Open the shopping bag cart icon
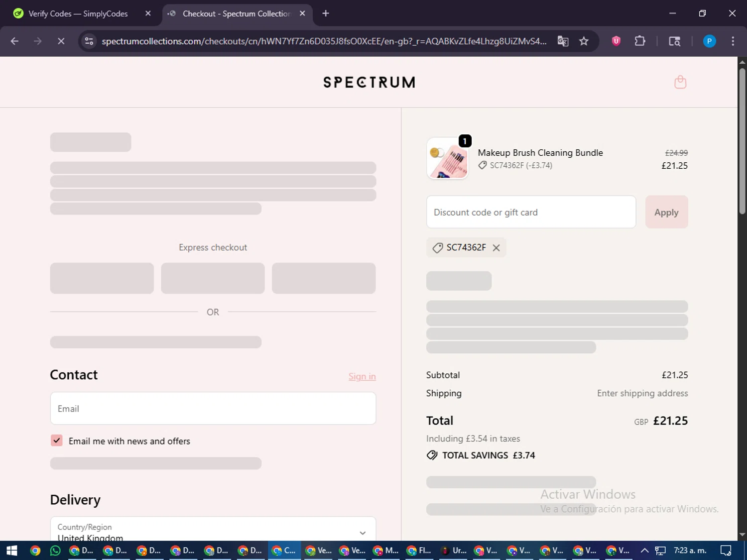Viewport: 747px width, 560px height. point(680,82)
